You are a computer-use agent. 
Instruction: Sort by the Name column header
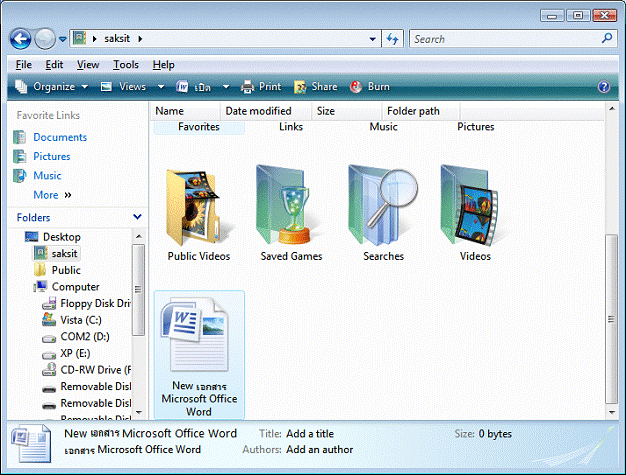pos(185,111)
